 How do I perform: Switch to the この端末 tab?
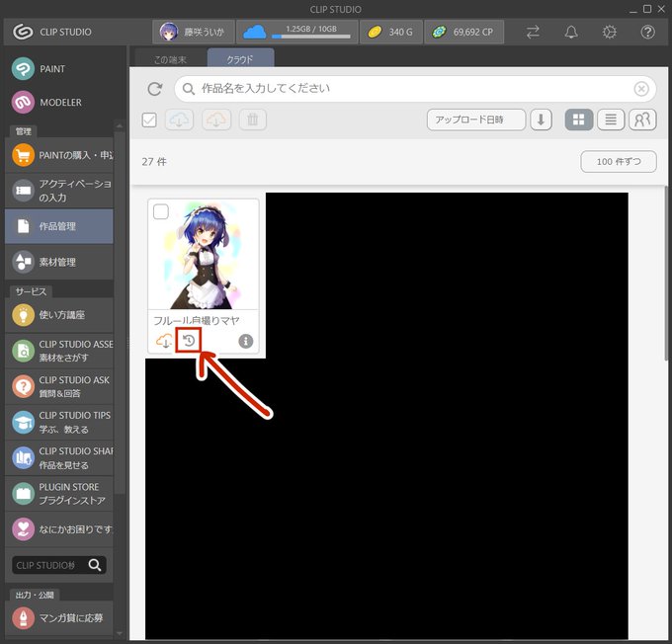coord(170,59)
